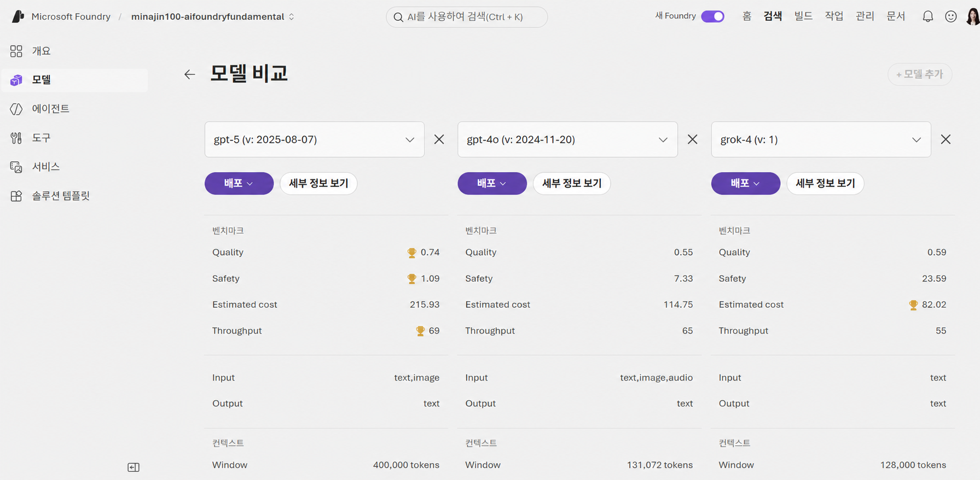Screen dimensions: 980x480
Task: Go to the 검색 tab
Action: pos(773,16)
